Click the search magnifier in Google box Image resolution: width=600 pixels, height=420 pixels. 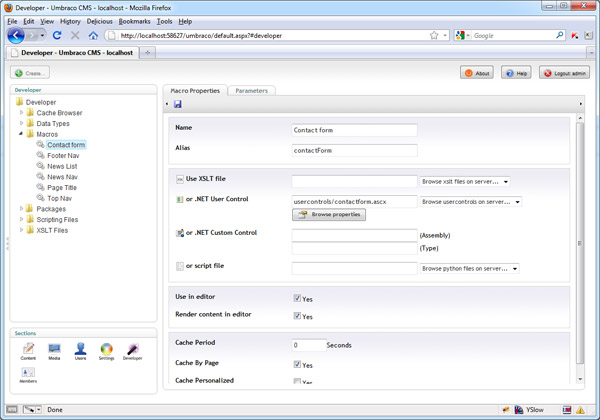tap(559, 35)
